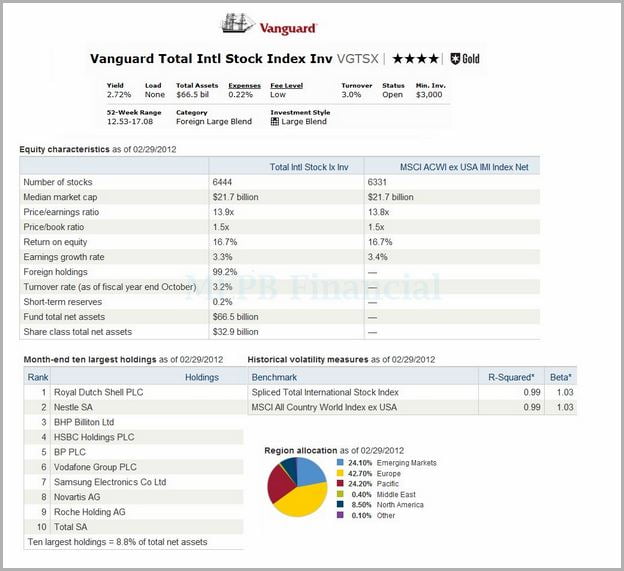Click the 42.70% Europe allocation value
The height and width of the screenshot is (571, 624).
[x=360, y=474]
